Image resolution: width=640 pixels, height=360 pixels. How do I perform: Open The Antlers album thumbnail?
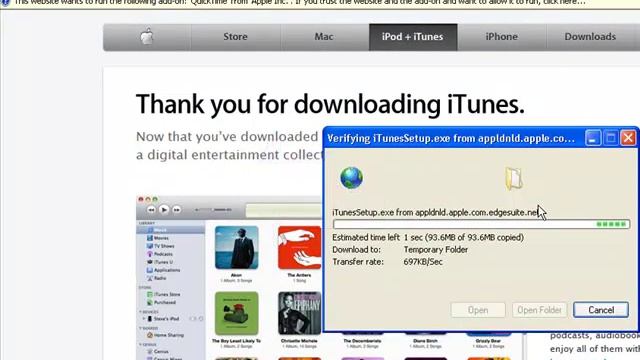tap(299, 248)
